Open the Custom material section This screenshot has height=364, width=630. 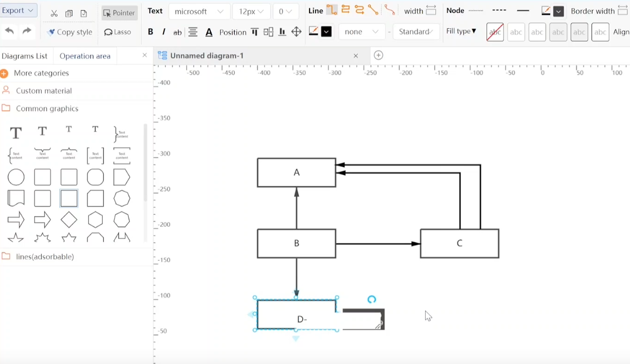[x=44, y=91]
